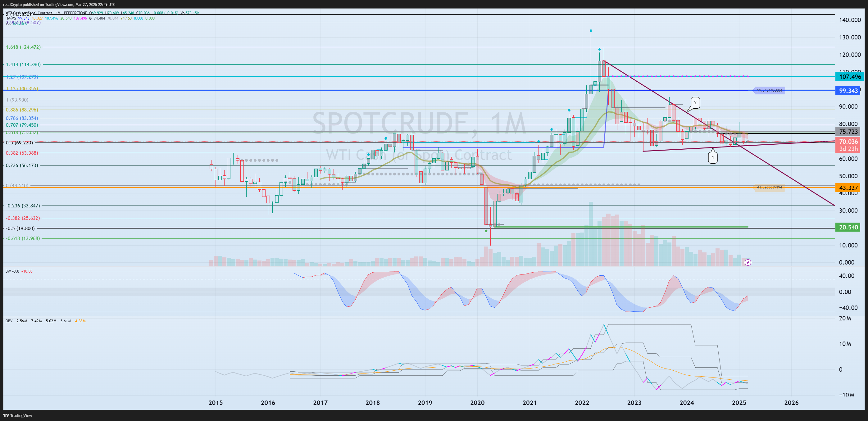Click the Fibonacci label -0.382 (25.632)
Screen dimensions: 868x421
tap(23, 218)
